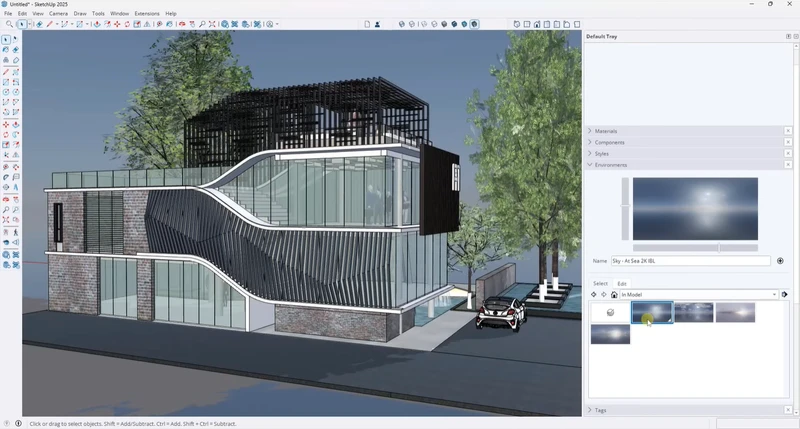Select the Rotated Rectangle tool
Screen dimensions: 800x429
point(16,82)
